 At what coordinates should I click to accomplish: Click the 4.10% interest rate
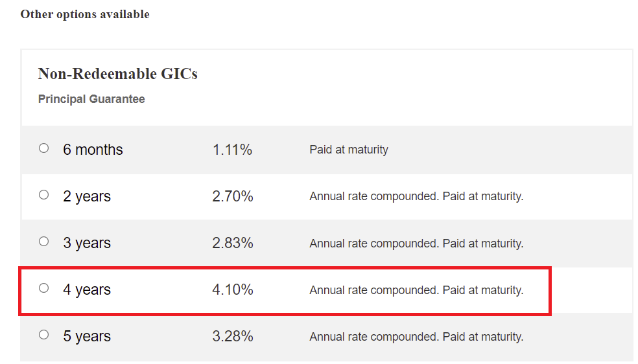click(x=232, y=290)
